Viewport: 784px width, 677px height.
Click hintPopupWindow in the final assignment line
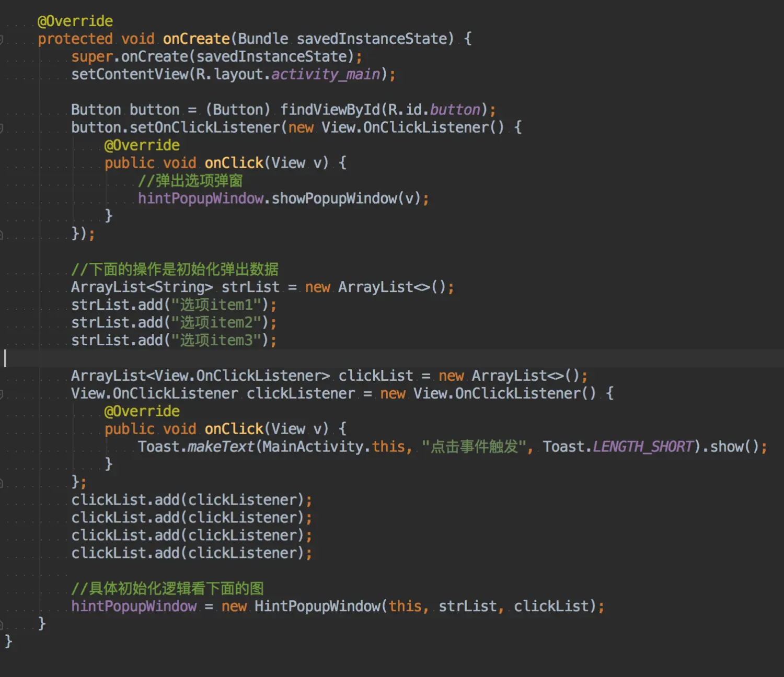click(134, 606)
